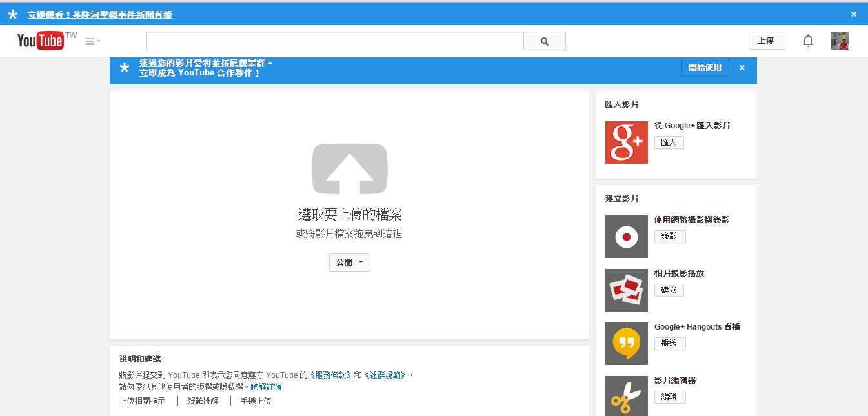Open the account avatar menu

840,41
